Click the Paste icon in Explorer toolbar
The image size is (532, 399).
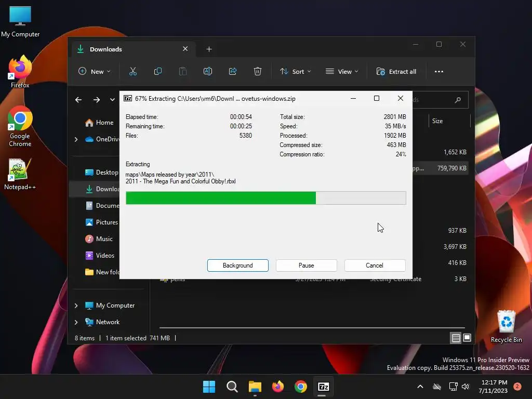(182, 71)
